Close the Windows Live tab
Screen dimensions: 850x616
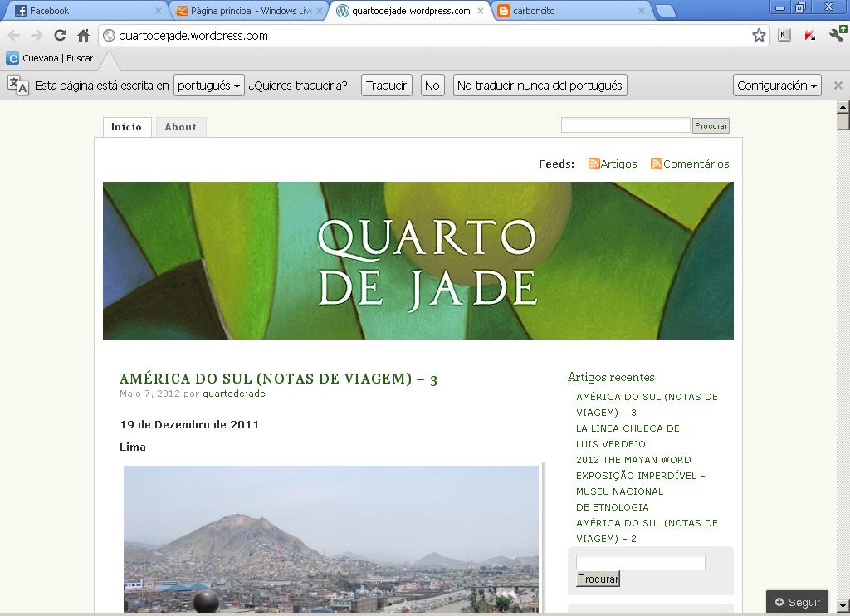320,10
